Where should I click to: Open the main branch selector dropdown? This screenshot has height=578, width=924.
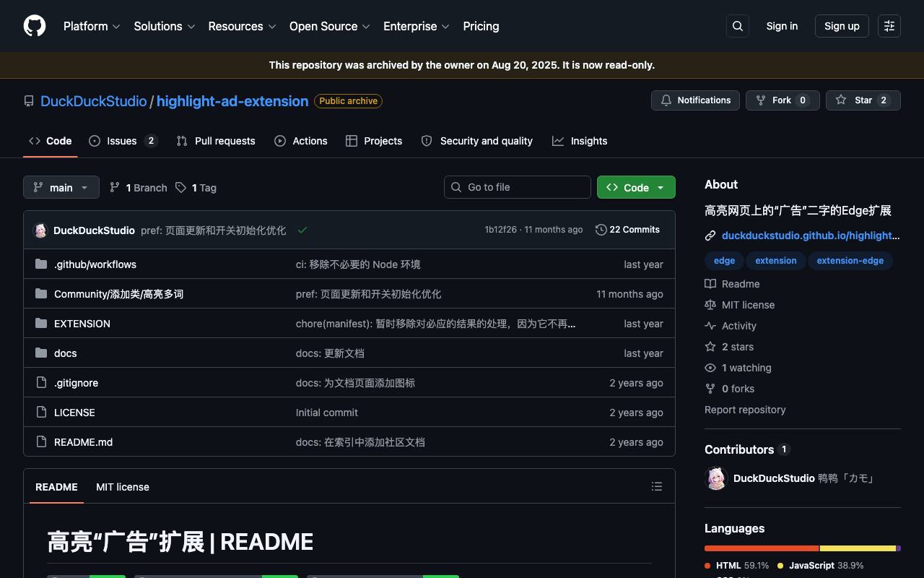(61, 188)
